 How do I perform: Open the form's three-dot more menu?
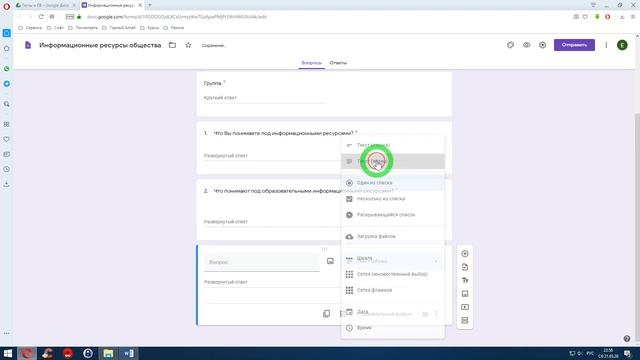606,45
